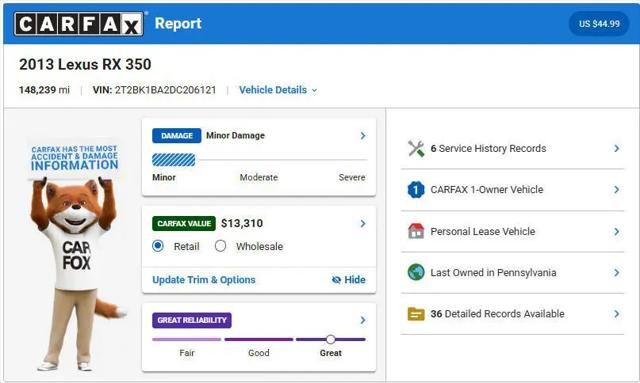
Task: Click the Hide eye-slash icon
Action: [x=336, y=280]
